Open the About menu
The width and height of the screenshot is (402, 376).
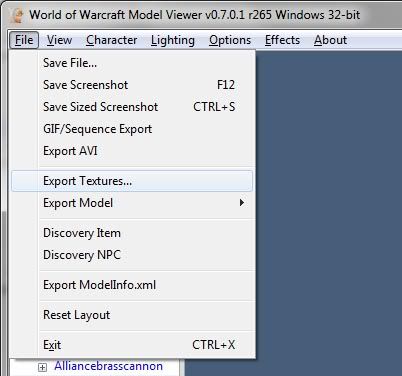pyautogui.click(x=330, y=40)
